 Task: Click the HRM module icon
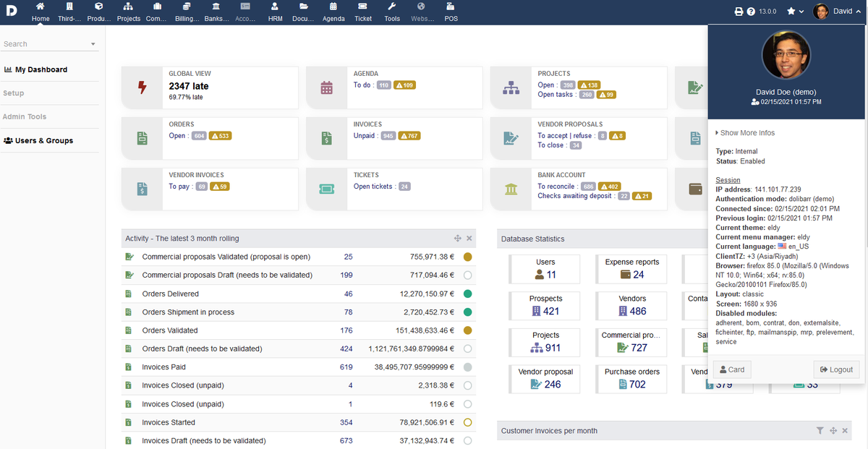pyautogui.click(x=275, y=7)
